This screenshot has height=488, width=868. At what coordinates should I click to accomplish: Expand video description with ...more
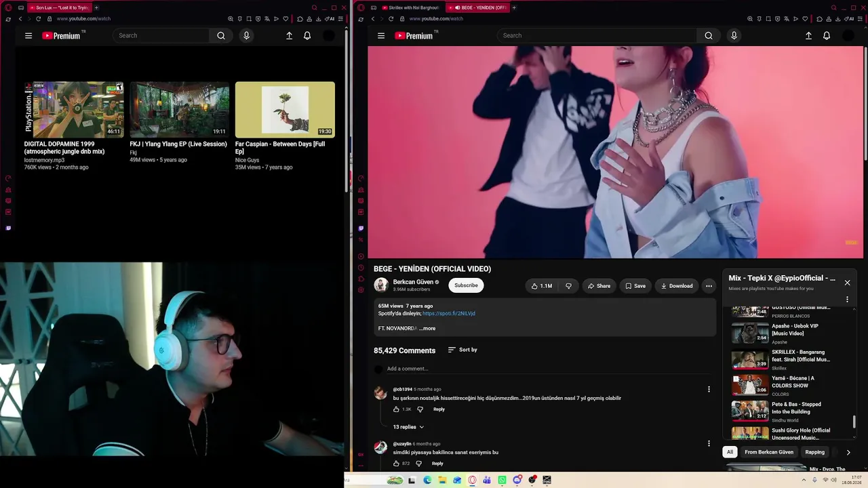click(427, 328)
